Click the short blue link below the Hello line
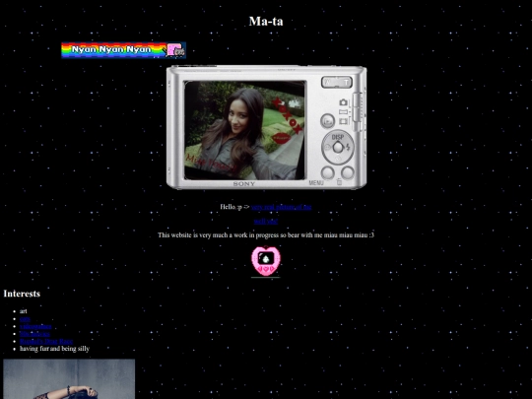The image size is (532, 399). 266,222
